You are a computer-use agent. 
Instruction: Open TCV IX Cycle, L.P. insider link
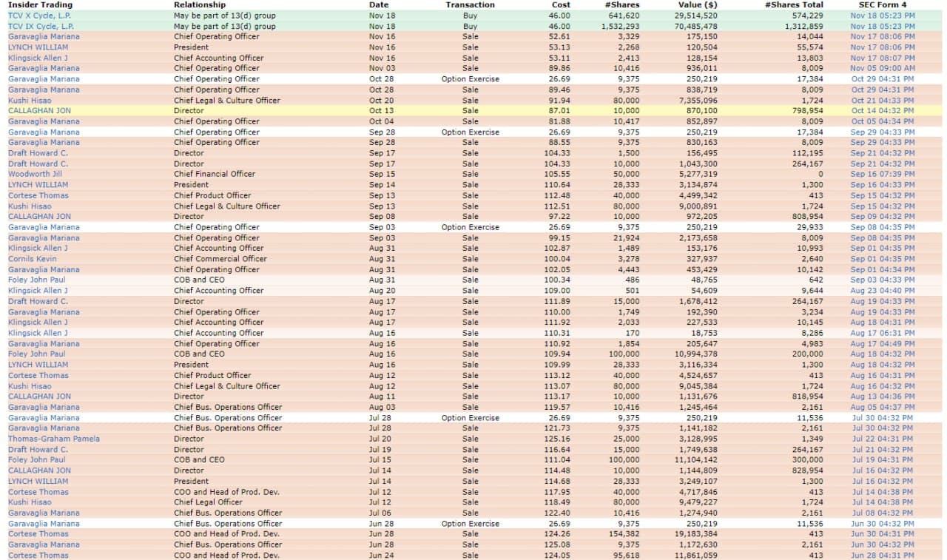point(41,26)
